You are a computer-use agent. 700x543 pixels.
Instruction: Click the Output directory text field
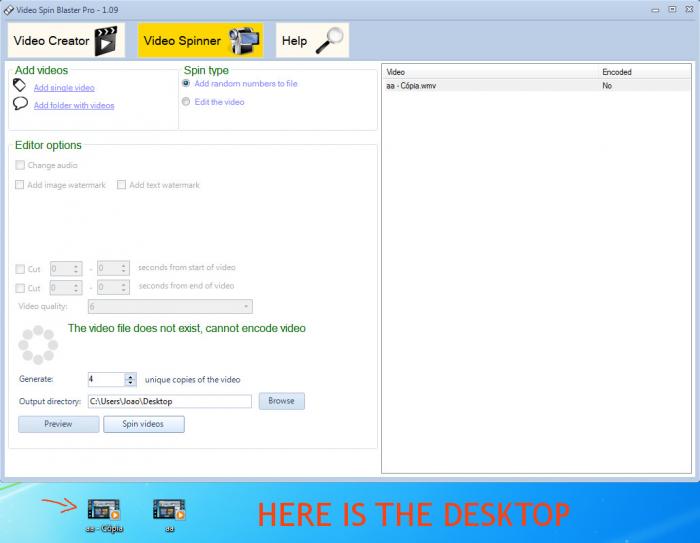point(170,401)
